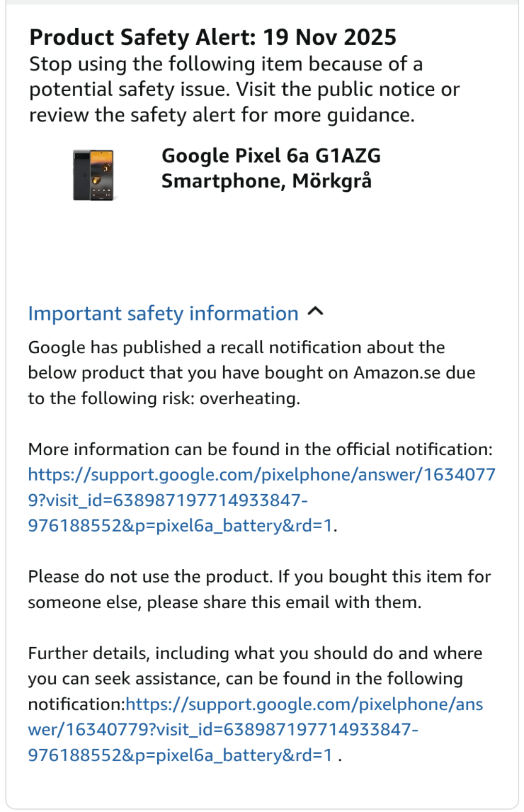Click 'someone else, please share this email' line
The width and height of the screenshot is (524, 812).
[x=225, y=602]
